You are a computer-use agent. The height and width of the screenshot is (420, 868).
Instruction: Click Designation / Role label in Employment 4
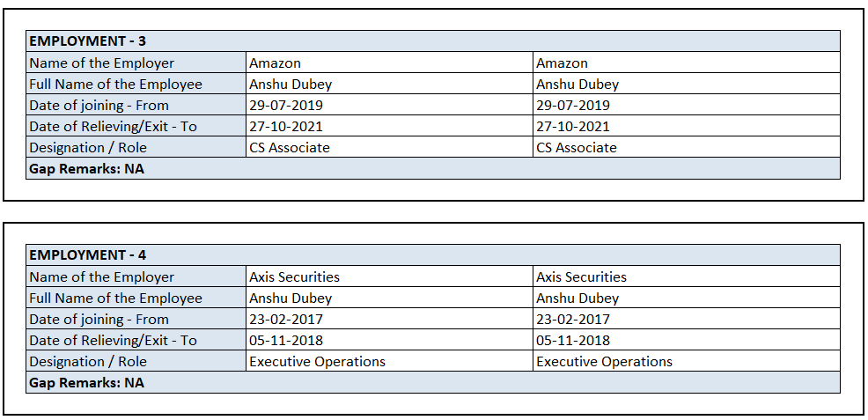click(88, 362)
